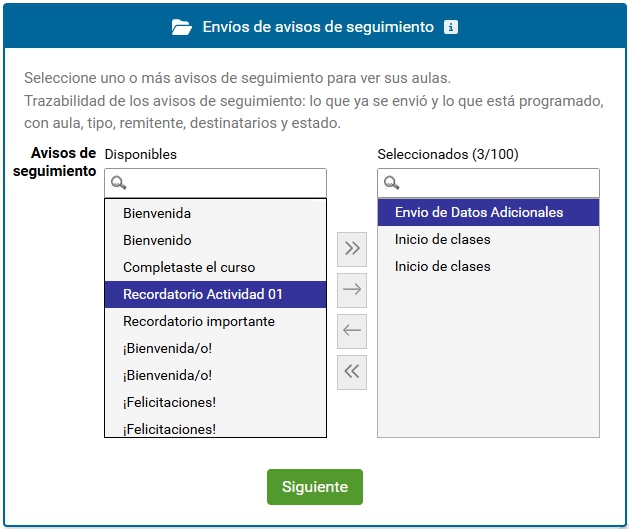The width and height of the screenshot is (629, 531).
Task: Select Bienvenida in the available list
Action: [x=215, y=213]
